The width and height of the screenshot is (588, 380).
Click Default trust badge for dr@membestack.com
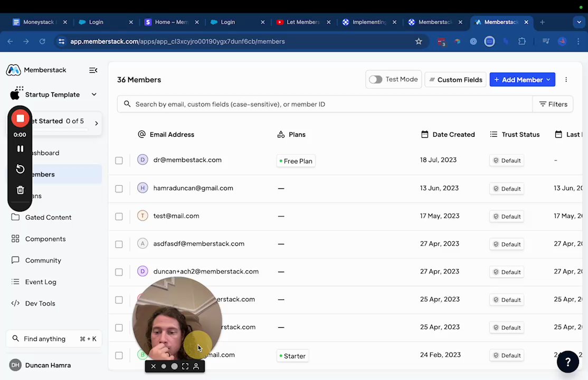pyautogui.click(x=507, y=160)
